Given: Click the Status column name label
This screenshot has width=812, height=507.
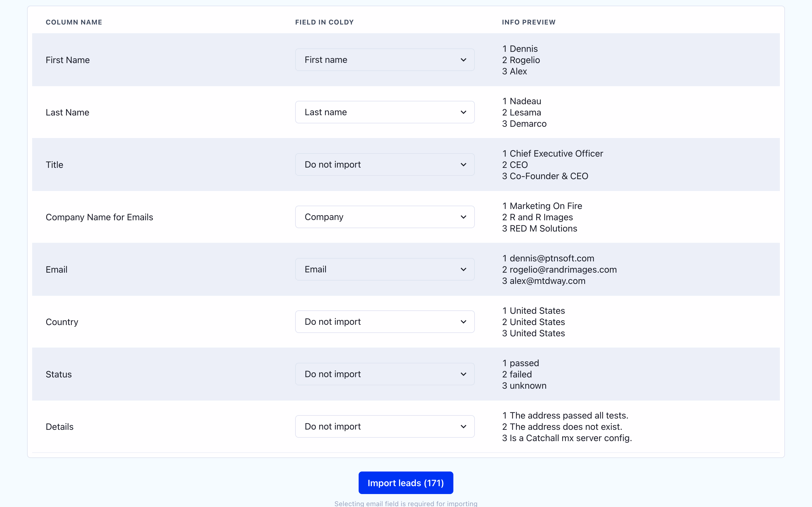Looking at the screenshot, I should 59,374.
